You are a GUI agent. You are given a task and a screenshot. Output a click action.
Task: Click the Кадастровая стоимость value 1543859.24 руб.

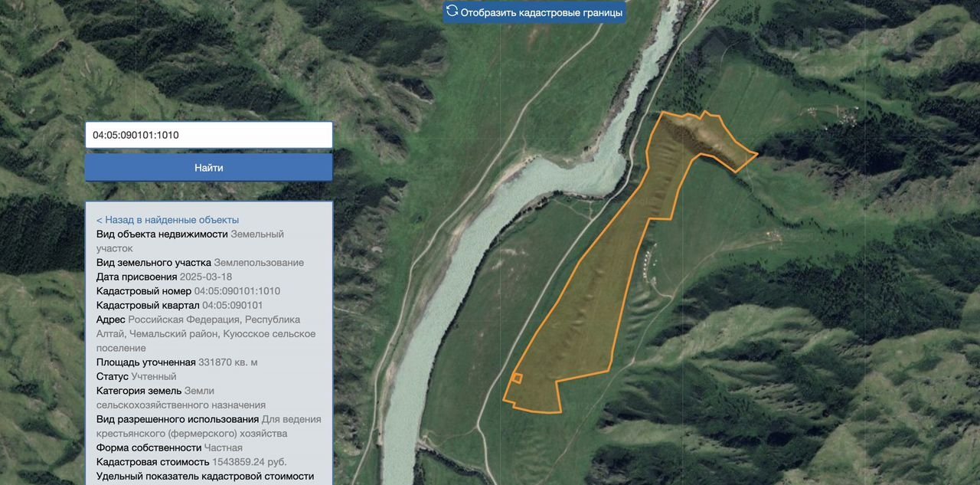[x=250, y=462]
